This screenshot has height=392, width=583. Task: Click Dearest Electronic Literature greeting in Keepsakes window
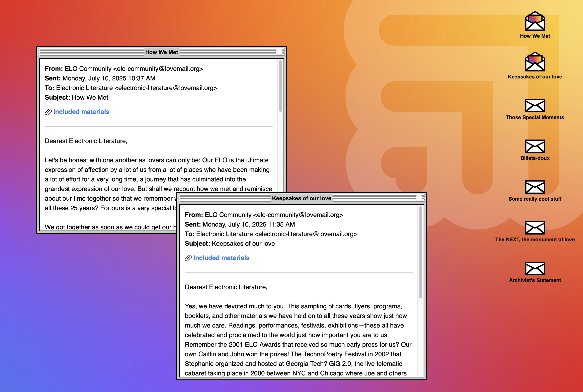point(226,287)
